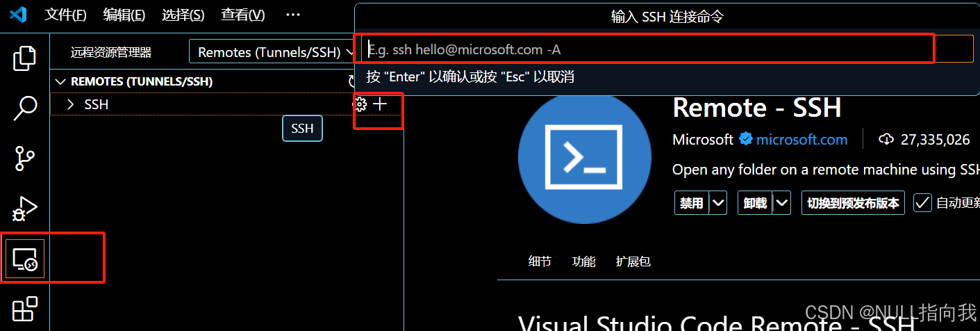
Task: Open the dropdown arrow beside 禁用
Action: pyautogui.click(x=718, y=203)
